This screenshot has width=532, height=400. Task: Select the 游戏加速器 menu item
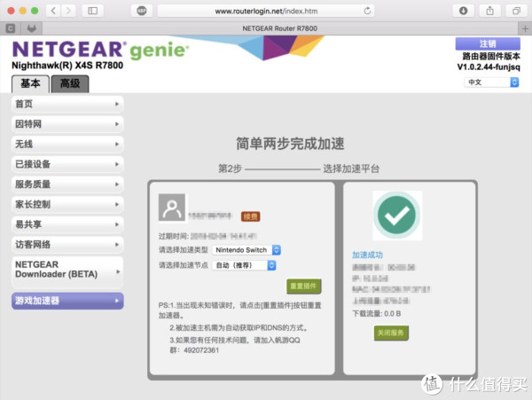coord(67,301)
